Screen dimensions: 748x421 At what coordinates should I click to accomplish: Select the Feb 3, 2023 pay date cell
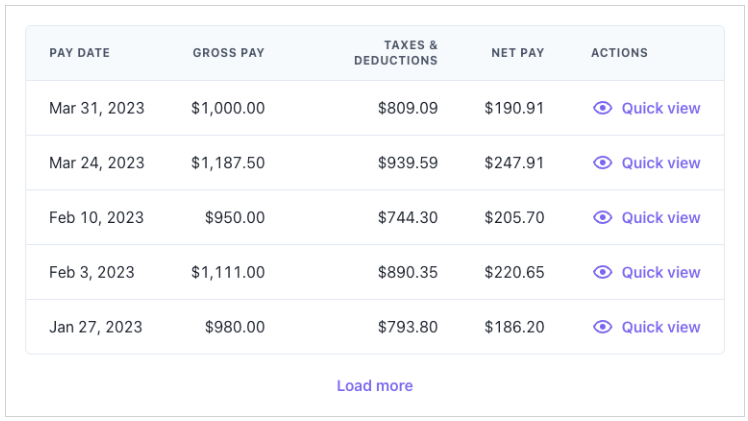click(91, 272)
